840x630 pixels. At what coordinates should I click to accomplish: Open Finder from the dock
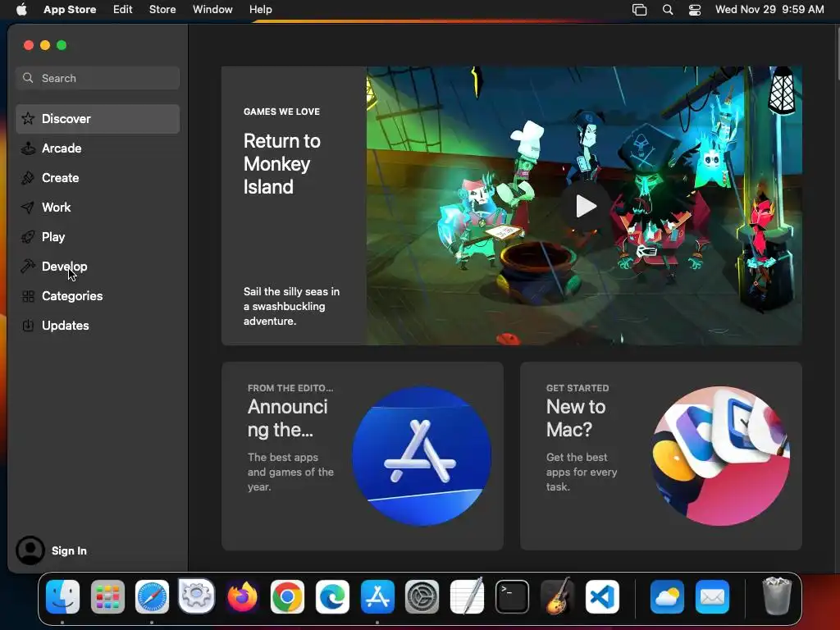pyautogui.click(x=62, y=596)
